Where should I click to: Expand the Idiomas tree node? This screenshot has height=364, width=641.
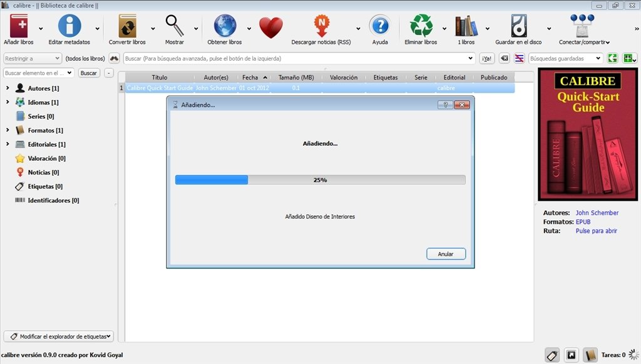click(8, 102)
